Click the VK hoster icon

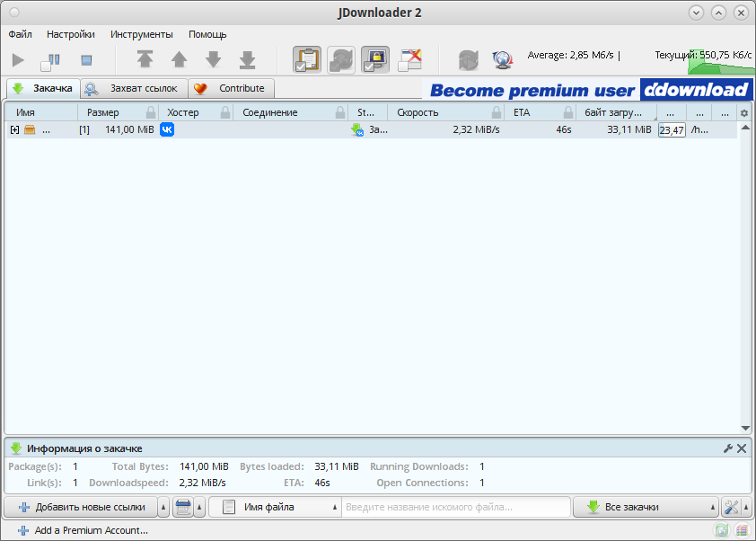(167, 129)
